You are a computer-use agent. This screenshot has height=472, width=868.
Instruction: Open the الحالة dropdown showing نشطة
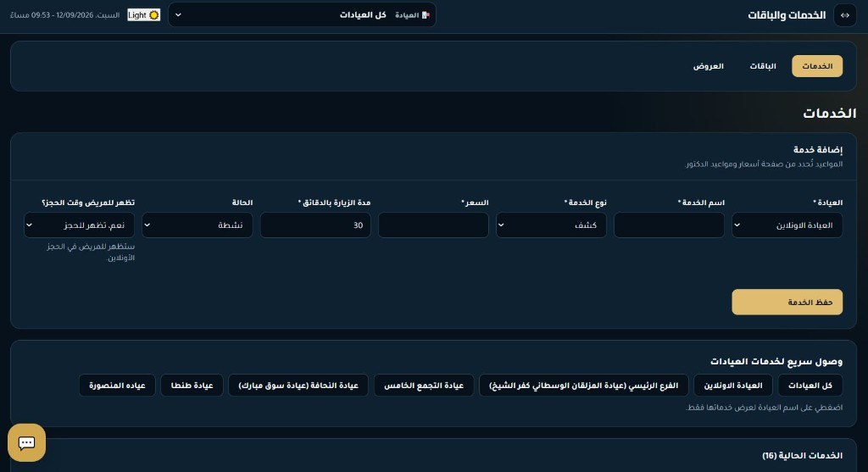pos(197,225)
